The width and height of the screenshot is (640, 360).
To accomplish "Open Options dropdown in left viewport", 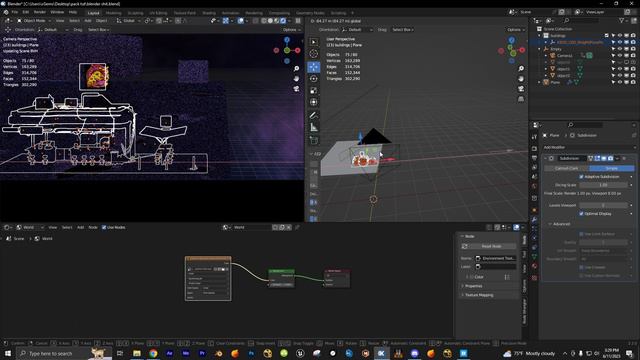I will point(291,30).
